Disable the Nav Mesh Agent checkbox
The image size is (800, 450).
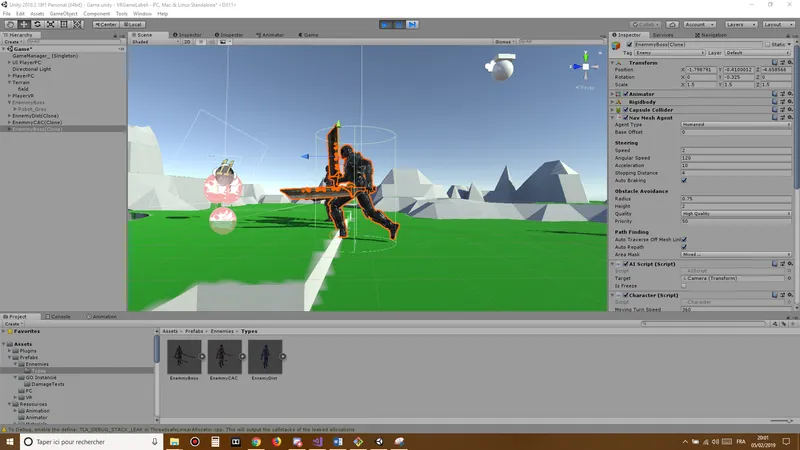click(626, 118)
